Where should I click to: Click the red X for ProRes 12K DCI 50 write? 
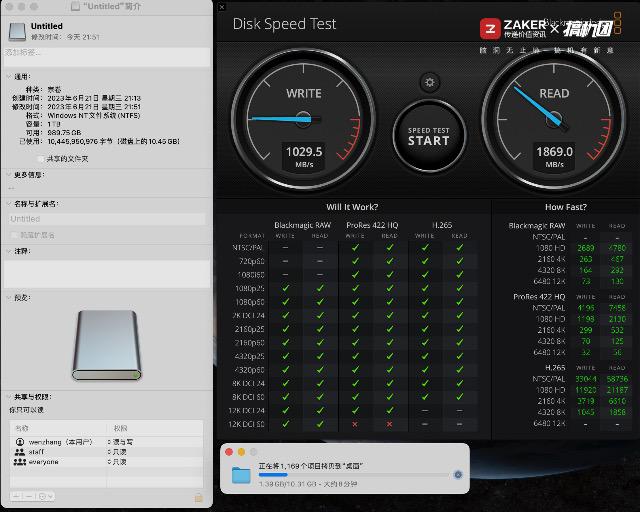click(355, 424)
